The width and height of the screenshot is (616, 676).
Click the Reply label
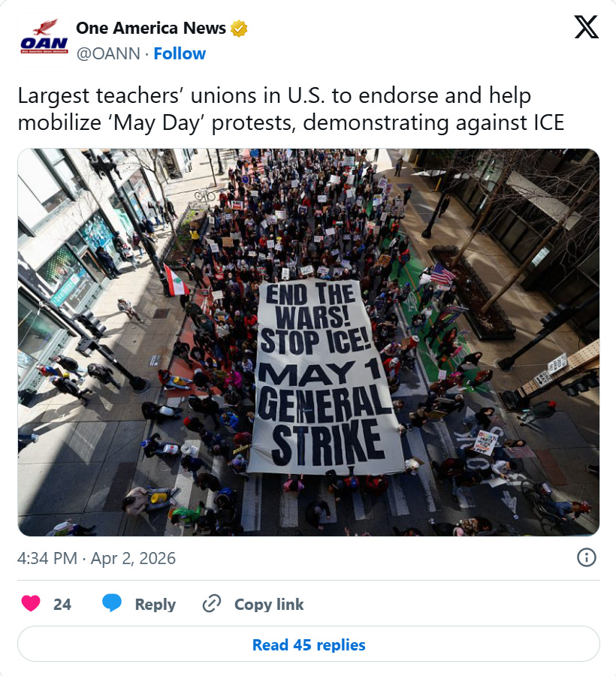tap(156, 604)
